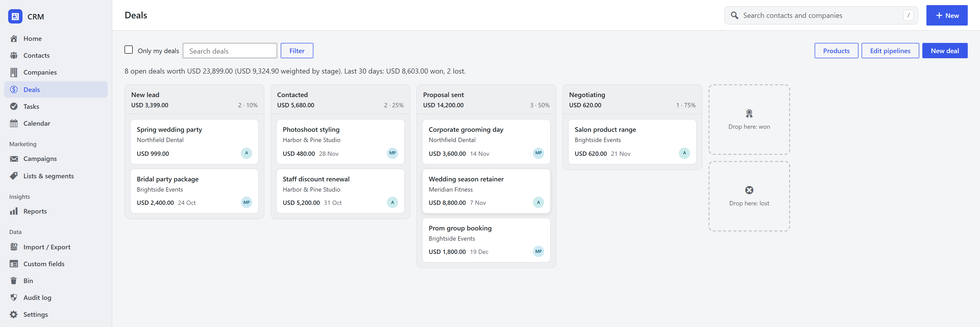Open the Photoshoot styling deal
Image resolution: width=980 pixels, height=327 pixels.
pyautogui.click(x=340, y=142)
